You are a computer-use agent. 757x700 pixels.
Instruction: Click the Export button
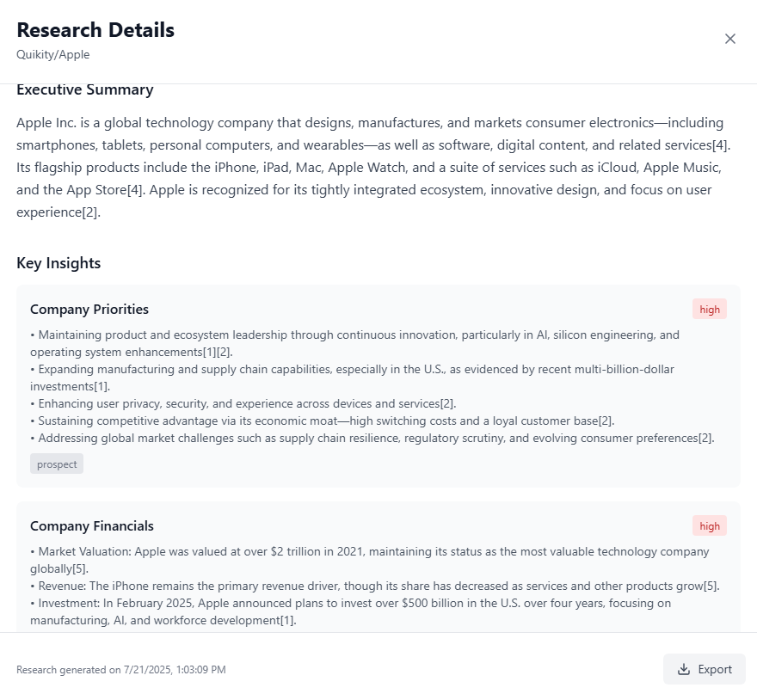[705, 669]
